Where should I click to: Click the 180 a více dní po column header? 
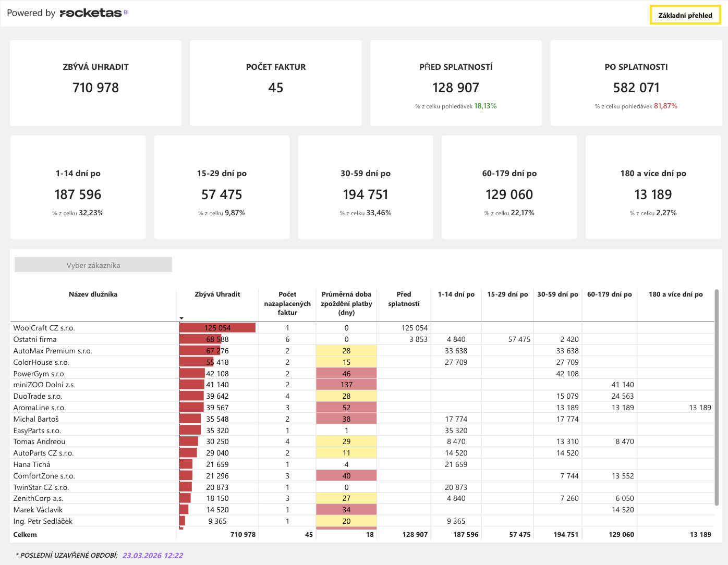675,294
